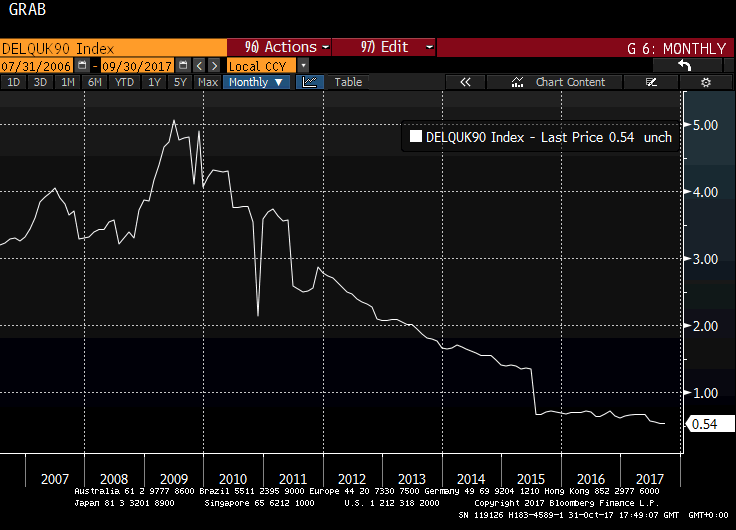
Task: Step date range forward arrow
Action: [213, 65]
